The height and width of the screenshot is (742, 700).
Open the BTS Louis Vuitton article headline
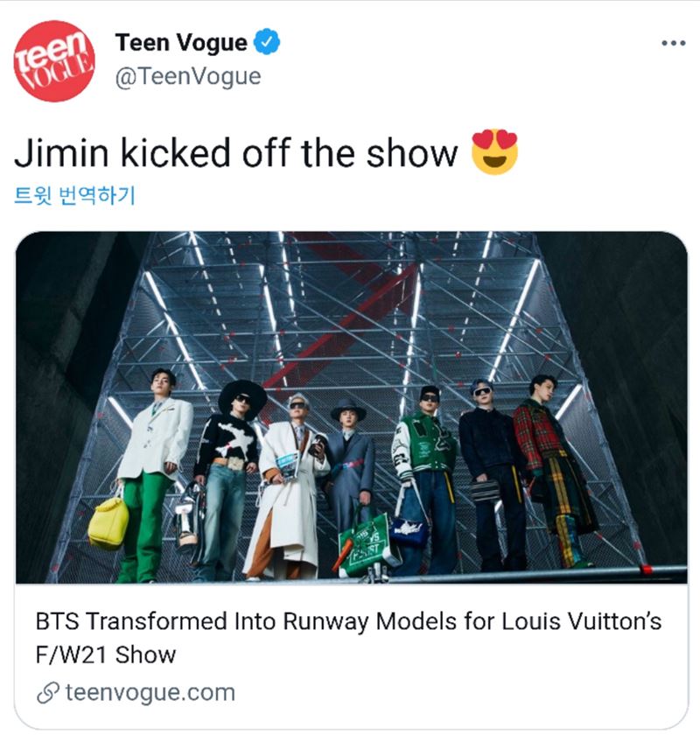click(x=348, y=637)
